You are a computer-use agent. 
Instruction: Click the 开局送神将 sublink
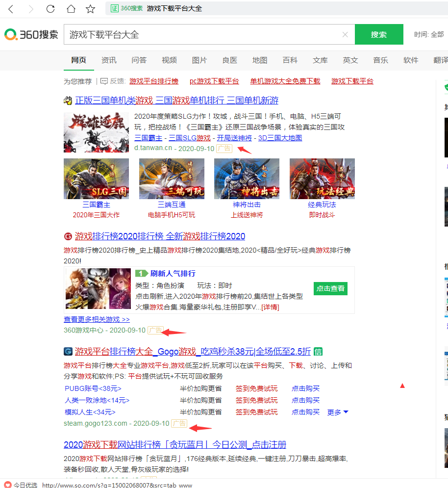pos(234,138)
